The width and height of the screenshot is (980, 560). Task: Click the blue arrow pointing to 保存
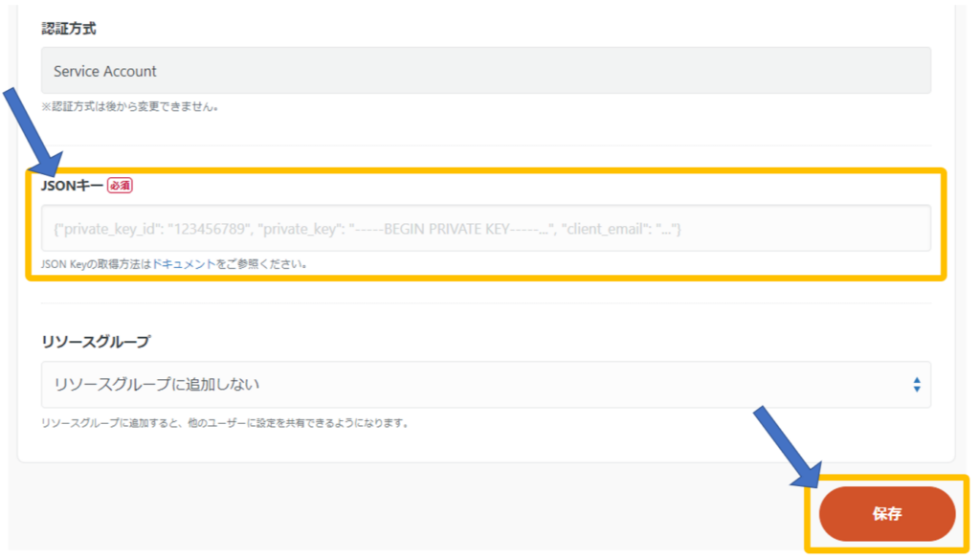tap(787, 444)
